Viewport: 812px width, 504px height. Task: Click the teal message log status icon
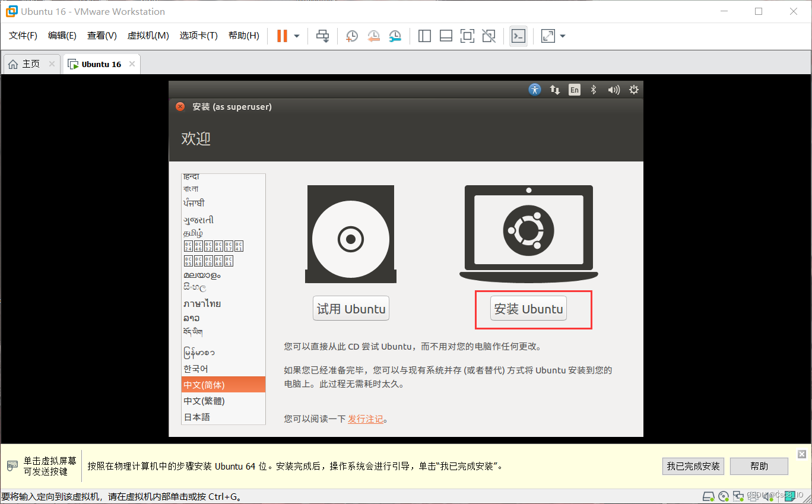[x=789, y=496]
